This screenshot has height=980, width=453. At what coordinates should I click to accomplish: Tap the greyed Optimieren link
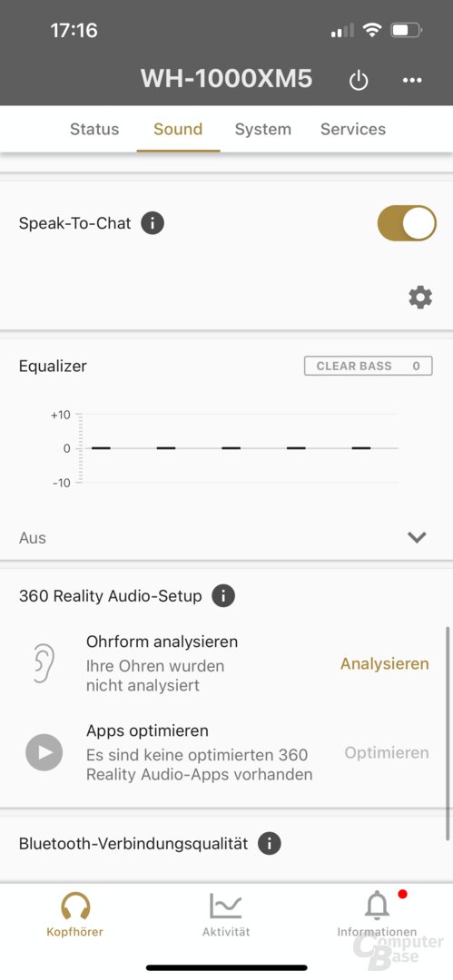(387, 752)
